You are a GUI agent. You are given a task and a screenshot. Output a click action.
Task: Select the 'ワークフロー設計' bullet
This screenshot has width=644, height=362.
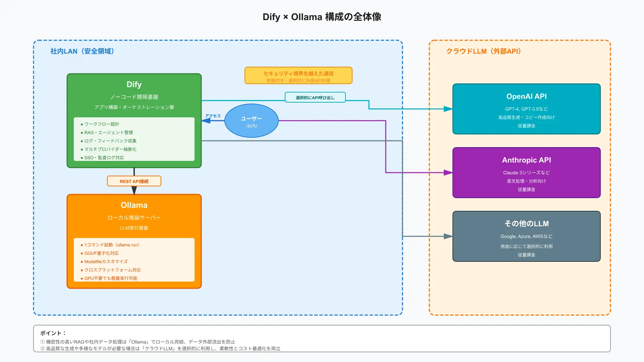coord(100,124)
